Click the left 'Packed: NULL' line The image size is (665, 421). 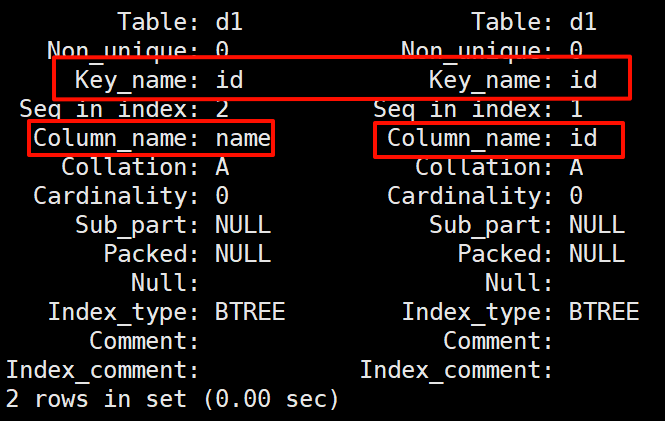187,254
